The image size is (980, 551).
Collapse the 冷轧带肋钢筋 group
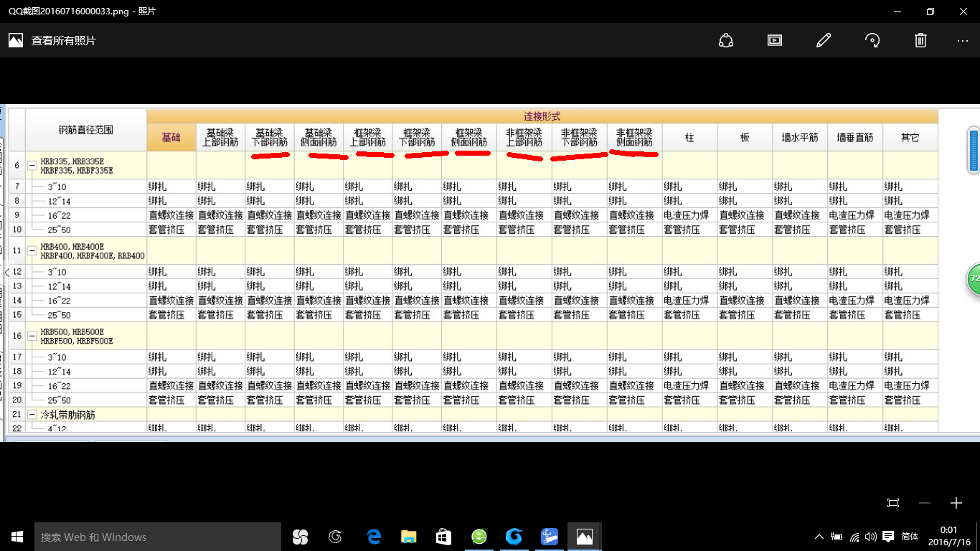[32, 415]
